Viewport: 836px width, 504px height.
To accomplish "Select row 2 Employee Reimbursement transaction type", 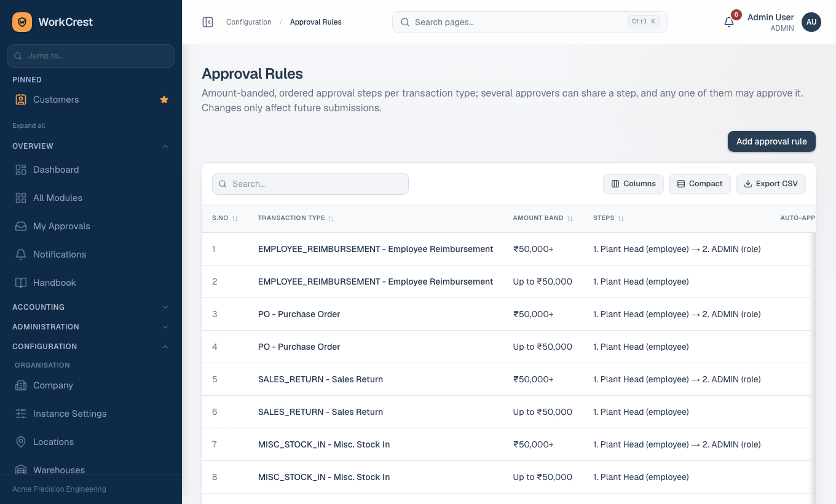I will 376,282.
